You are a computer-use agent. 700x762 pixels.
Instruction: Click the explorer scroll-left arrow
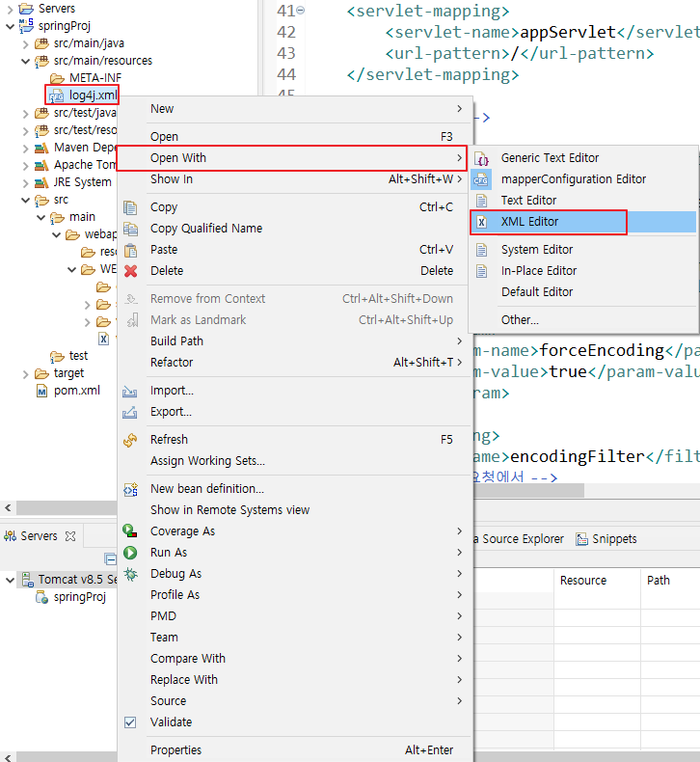point(8,507)
